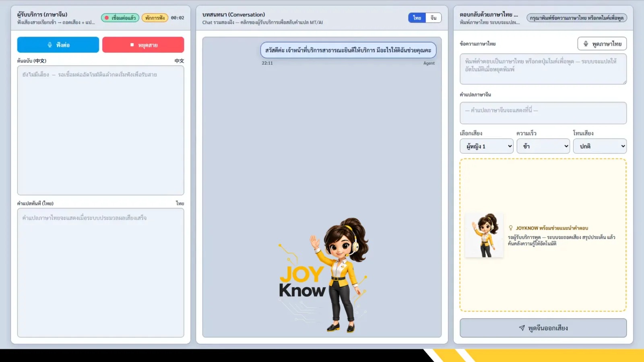Click the JOYKNOW mascot thumbnail in suggestions
The width and height of the screenshot is (644, 362).
[x=484, y=235]
